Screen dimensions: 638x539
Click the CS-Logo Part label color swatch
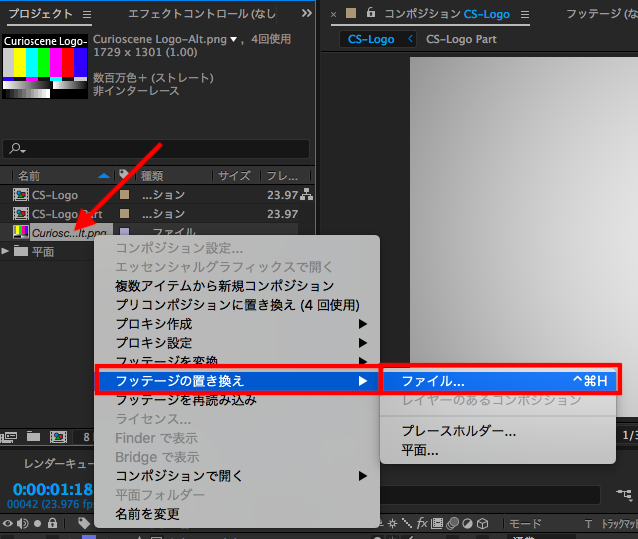point(125,214)
